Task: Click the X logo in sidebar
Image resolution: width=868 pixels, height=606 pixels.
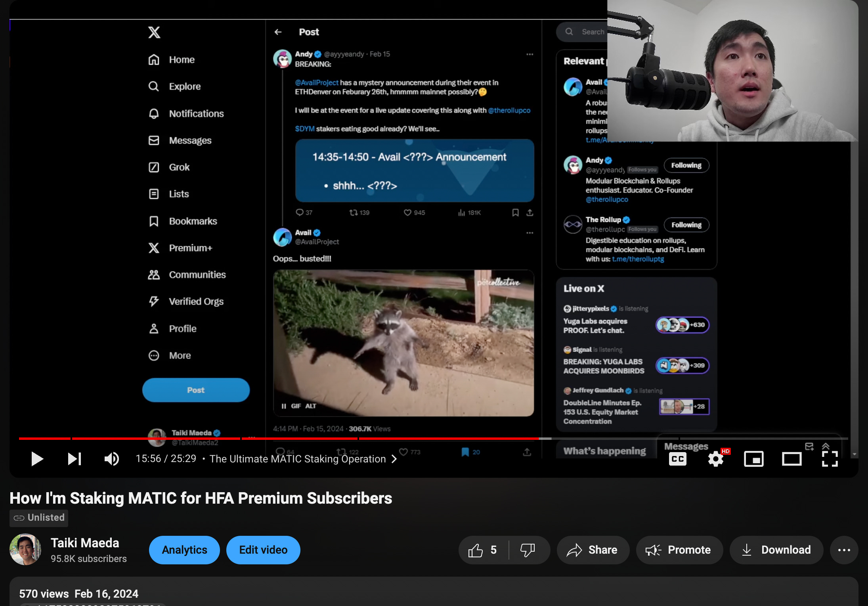Action: (154, 33)
